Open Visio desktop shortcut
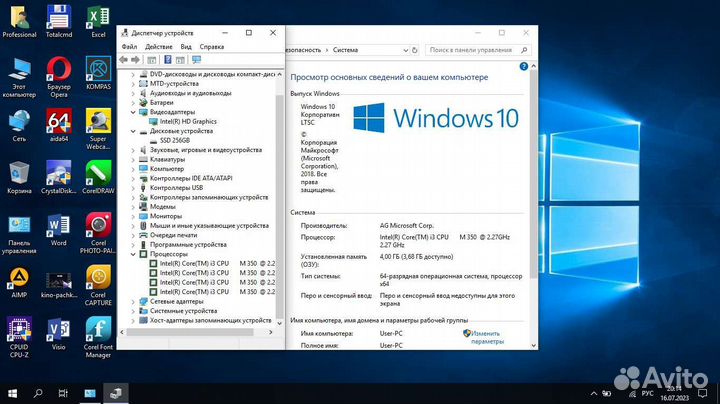The width and height of the screenshot is (720, 404). (x=59, y=334)
